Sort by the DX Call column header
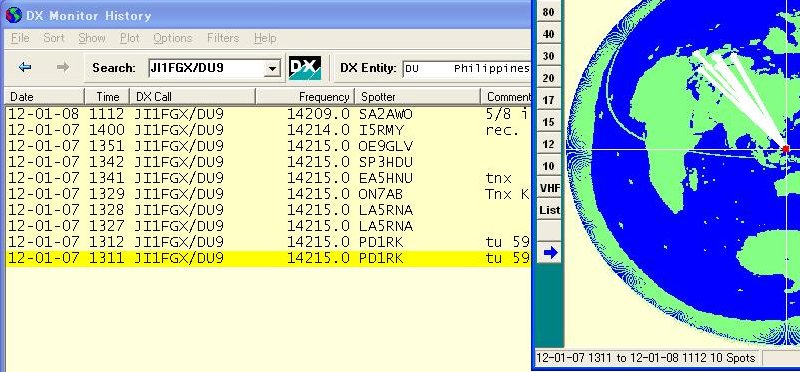The image size is (800, 372). point(192,96)
